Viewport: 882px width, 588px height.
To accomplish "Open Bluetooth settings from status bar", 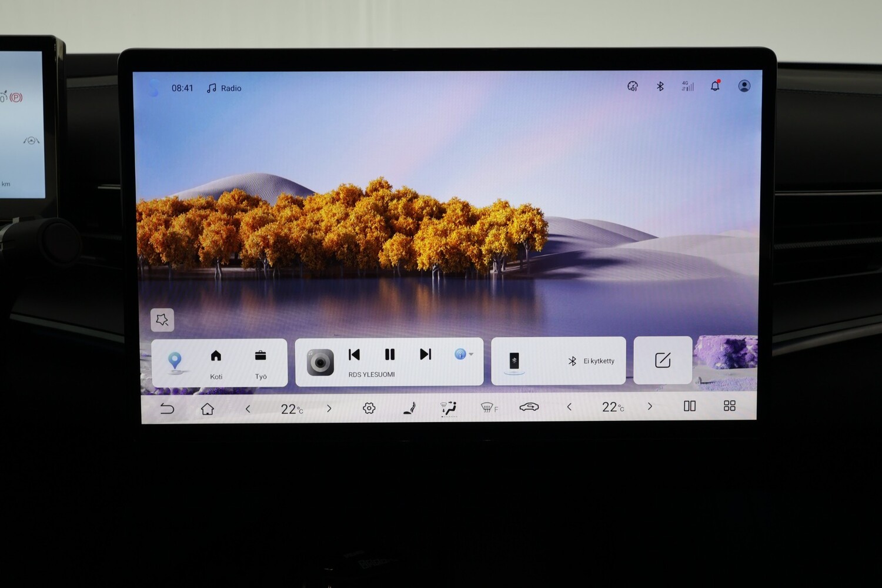I will pyautogui.click(x=660, y=86).
